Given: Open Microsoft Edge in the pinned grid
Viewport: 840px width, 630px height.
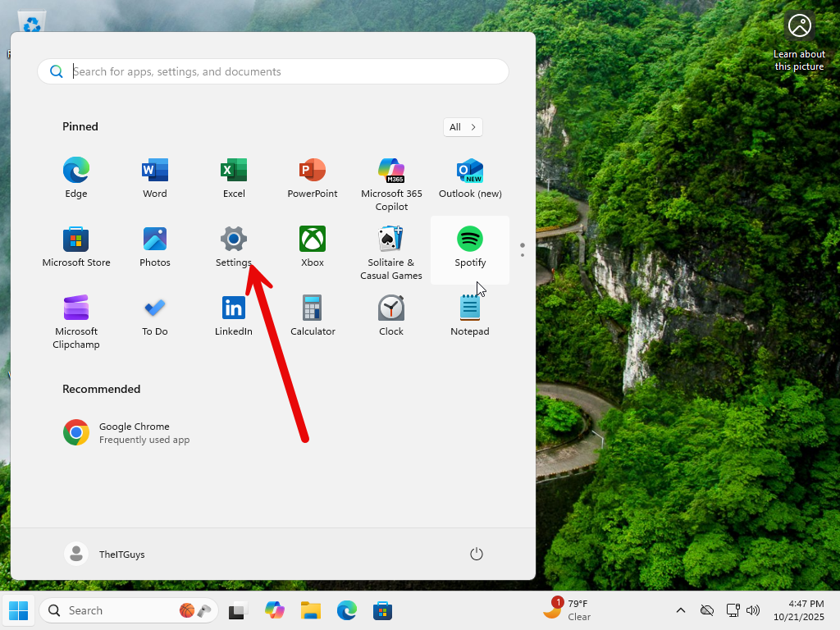Looking at the screenshot, I should (76, 176).
